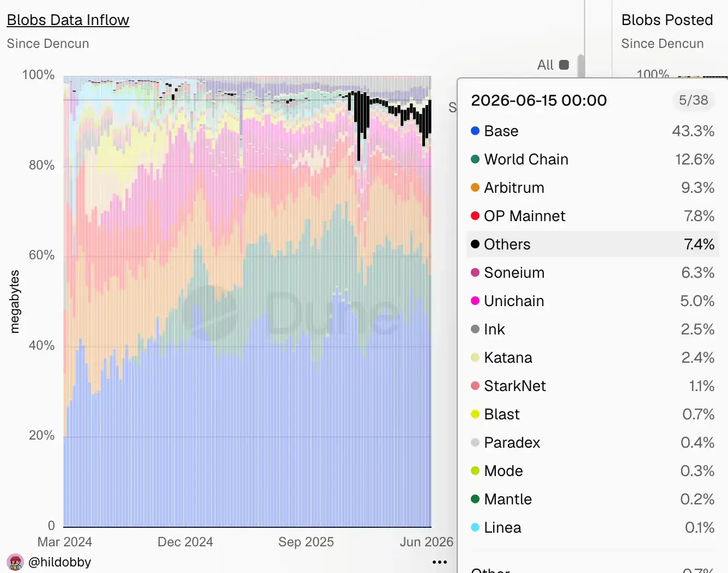Click the 80% y-axis label
The image size is (728, 573).
click(x=42, y=165)
